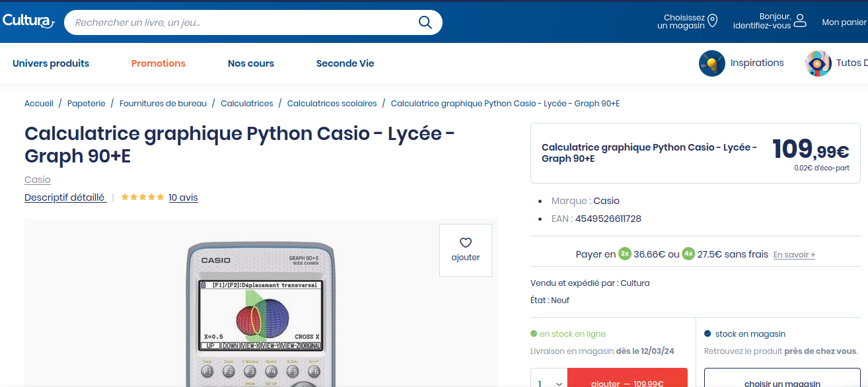Open Mon panier cart
The image size is (868, 387).
pos(844,22)
